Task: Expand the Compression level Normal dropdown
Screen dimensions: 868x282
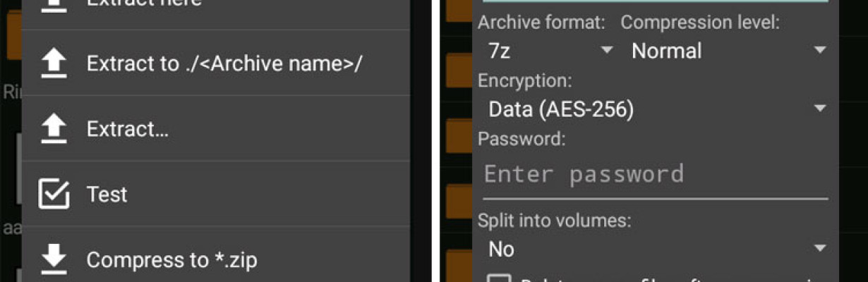Action: [728, 51]
